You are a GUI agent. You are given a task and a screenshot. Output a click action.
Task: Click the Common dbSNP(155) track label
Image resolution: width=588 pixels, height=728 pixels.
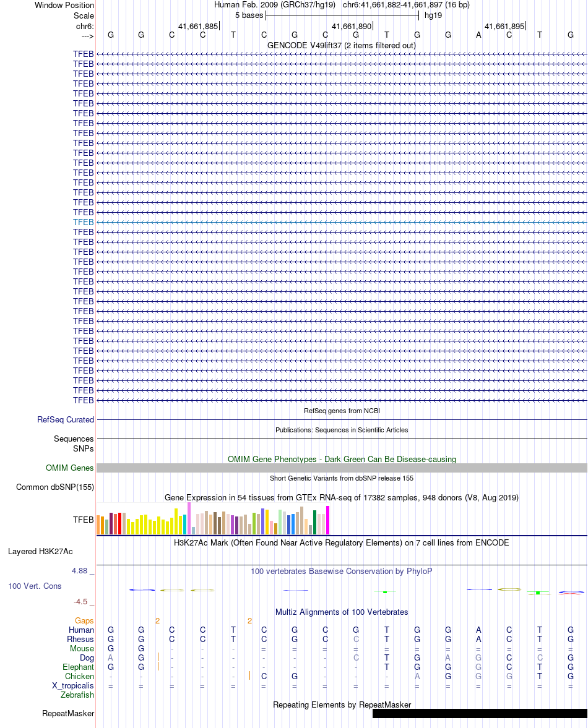(x=55, y=487)
